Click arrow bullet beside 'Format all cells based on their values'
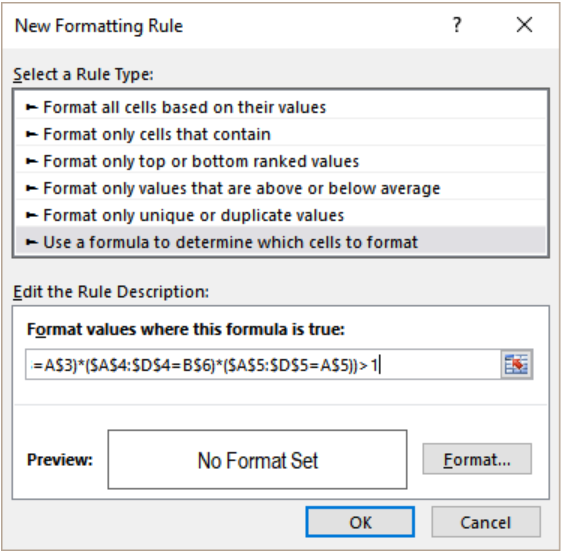Image resolution: width=563 pixels, height=552 pixels. tap(32, 107)
